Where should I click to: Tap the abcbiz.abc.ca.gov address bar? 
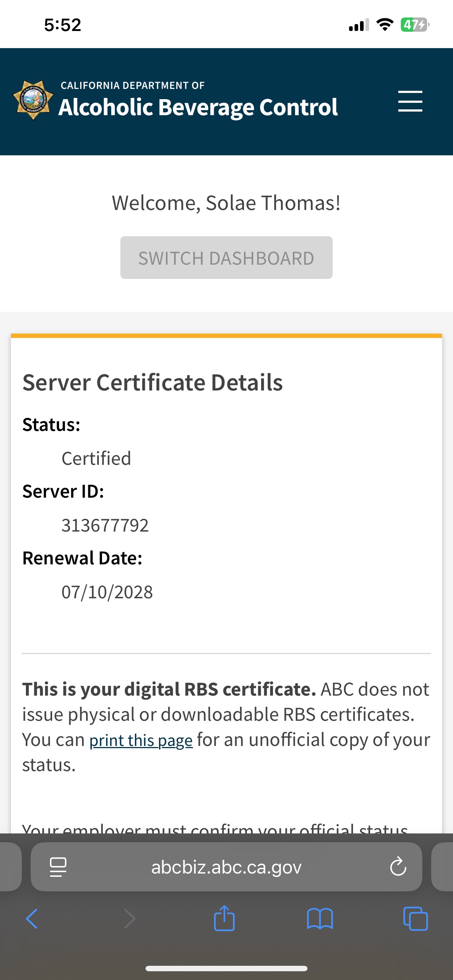click(x=226, y=867)
